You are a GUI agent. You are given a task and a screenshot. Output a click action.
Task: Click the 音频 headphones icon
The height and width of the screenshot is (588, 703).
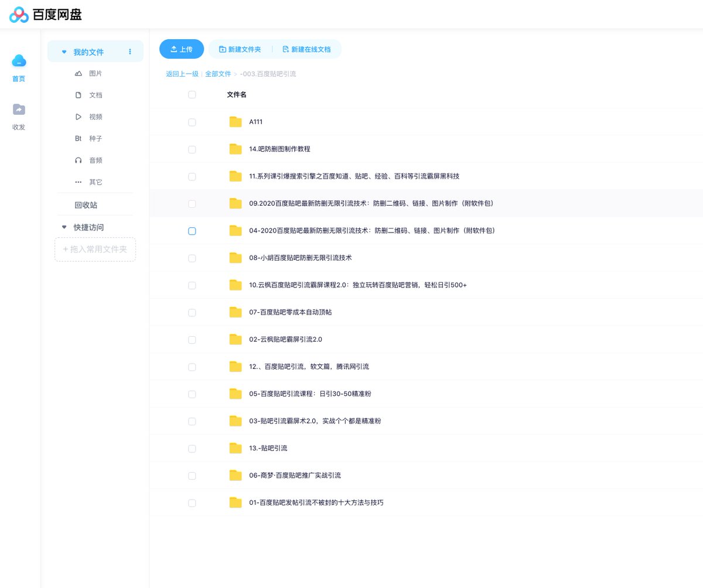point(79,160)
